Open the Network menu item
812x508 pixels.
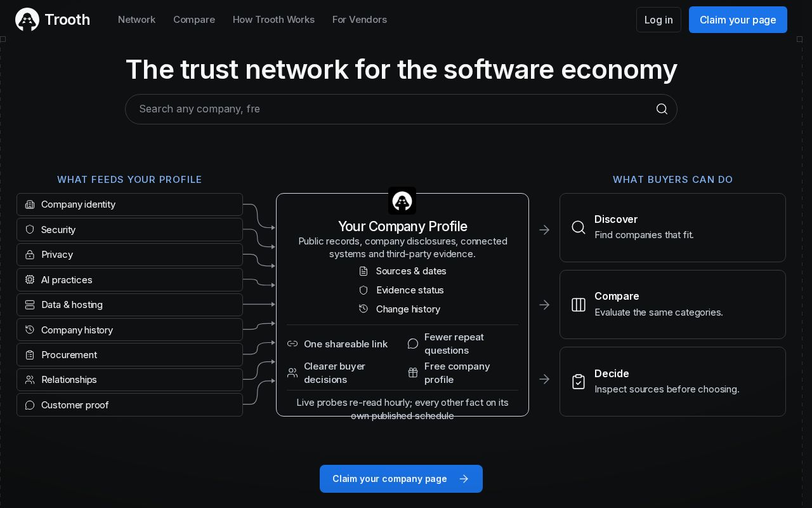(x=136, y=20)
